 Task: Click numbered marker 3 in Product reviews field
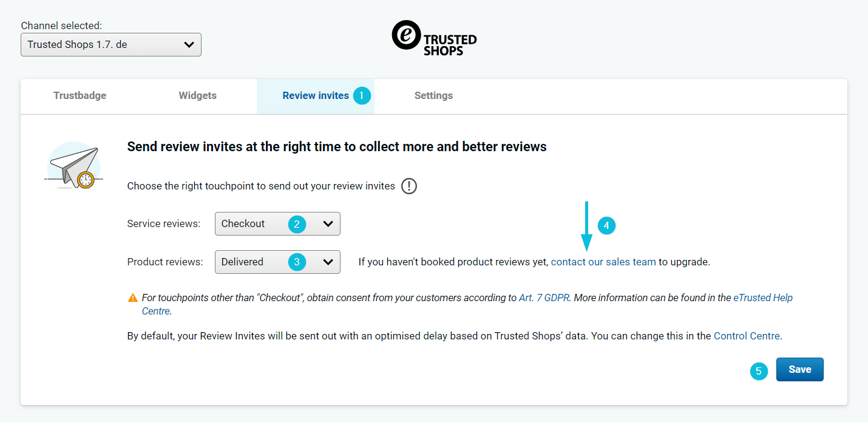pyautogui.click(x=297, y=262)
